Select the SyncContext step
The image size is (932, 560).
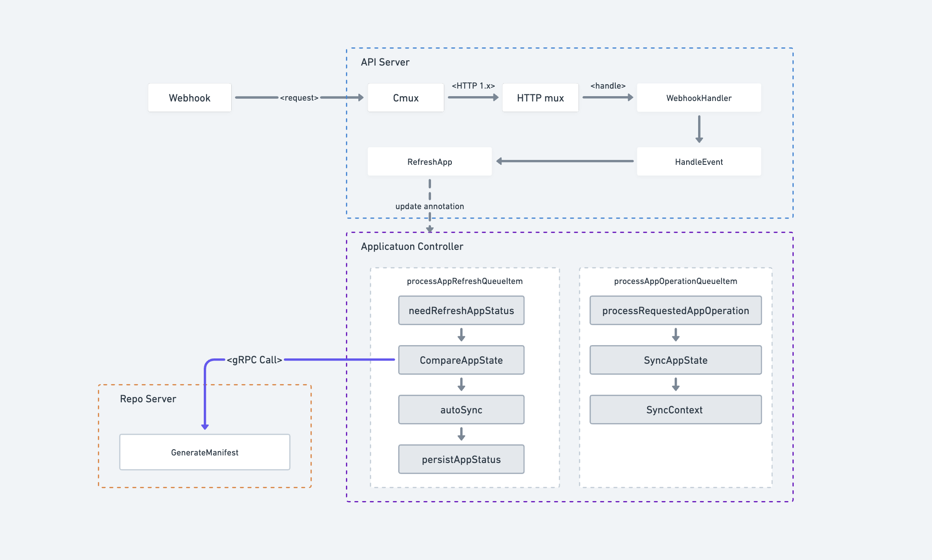tap(676, 409)
